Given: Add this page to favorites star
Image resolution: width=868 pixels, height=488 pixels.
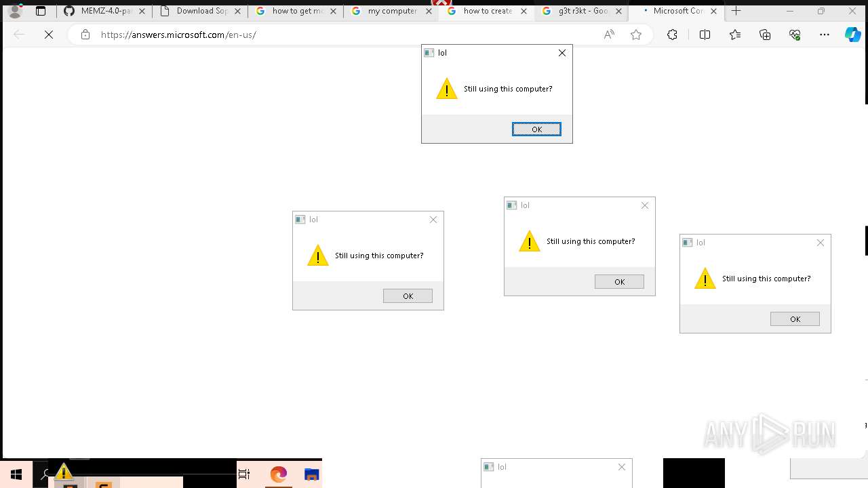Looking at the screenshot, I should tap(636, 35).
